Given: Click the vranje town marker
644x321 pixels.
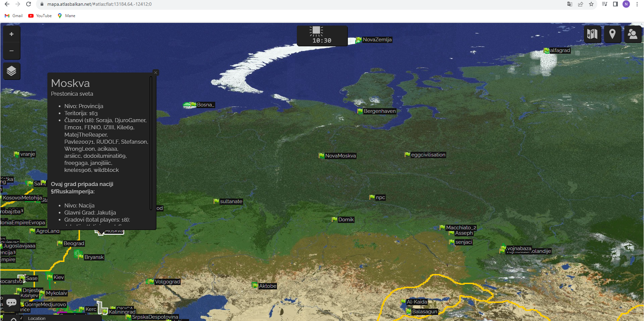Looking at the screenshot, I should click(x=16, y=154).
